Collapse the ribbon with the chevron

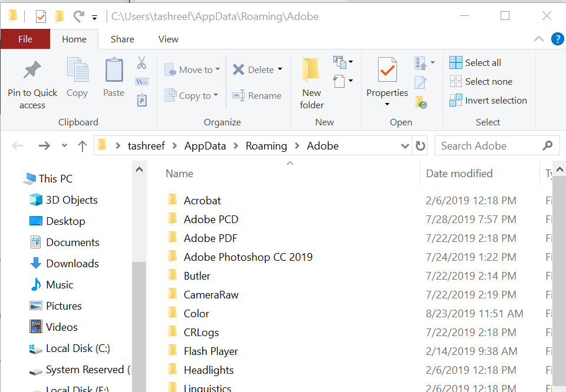538,39
